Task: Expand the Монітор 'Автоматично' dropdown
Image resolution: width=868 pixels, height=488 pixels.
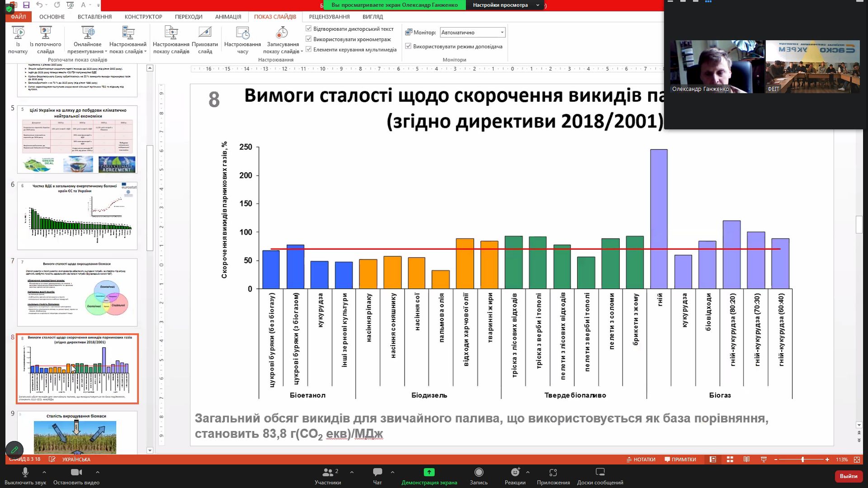Action: 502,33
